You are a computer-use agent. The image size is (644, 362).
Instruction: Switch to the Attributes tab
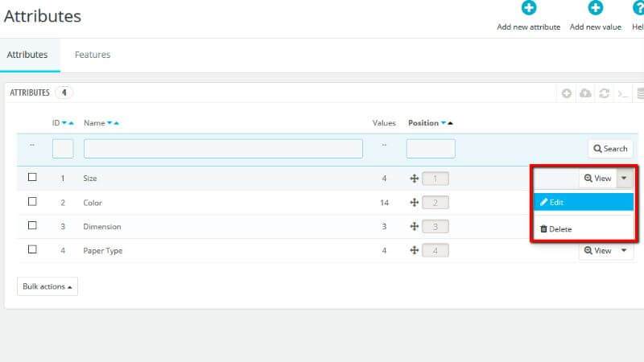(27, 55)
